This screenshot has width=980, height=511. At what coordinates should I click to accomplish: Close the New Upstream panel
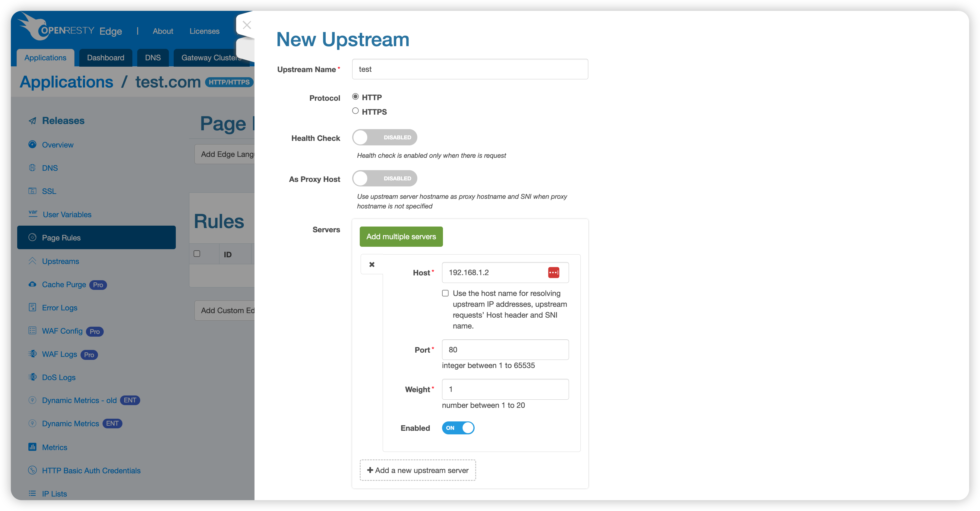pos(247,25)
